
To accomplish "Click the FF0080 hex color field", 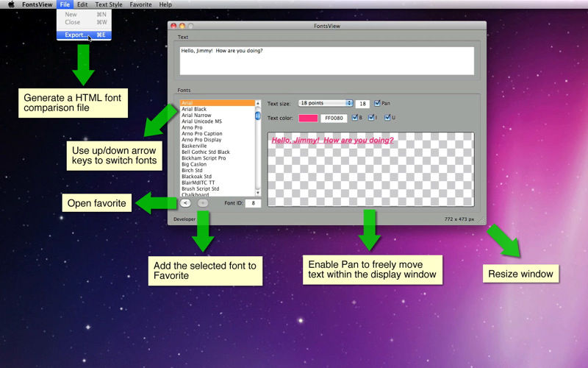I will (x=334, y=118).
